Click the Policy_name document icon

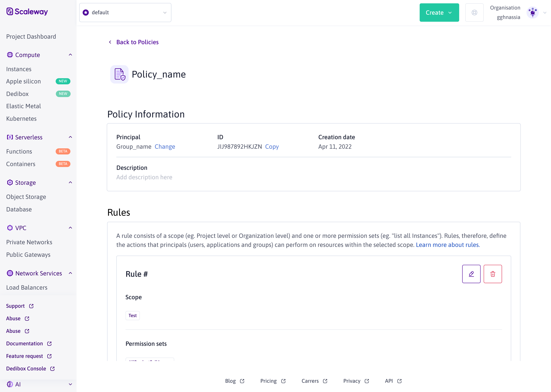pyautogui.click(x=119, y=74)
